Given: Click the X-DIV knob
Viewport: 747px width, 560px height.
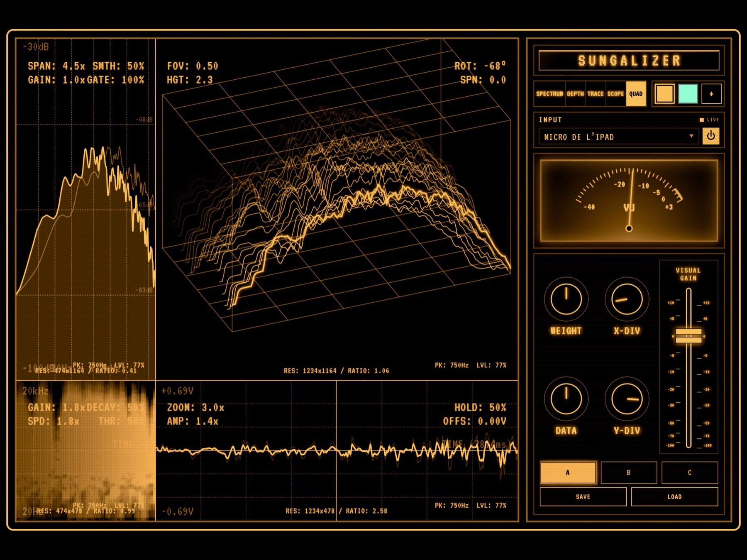Looking at the screenshot, I should coord(627,299).
